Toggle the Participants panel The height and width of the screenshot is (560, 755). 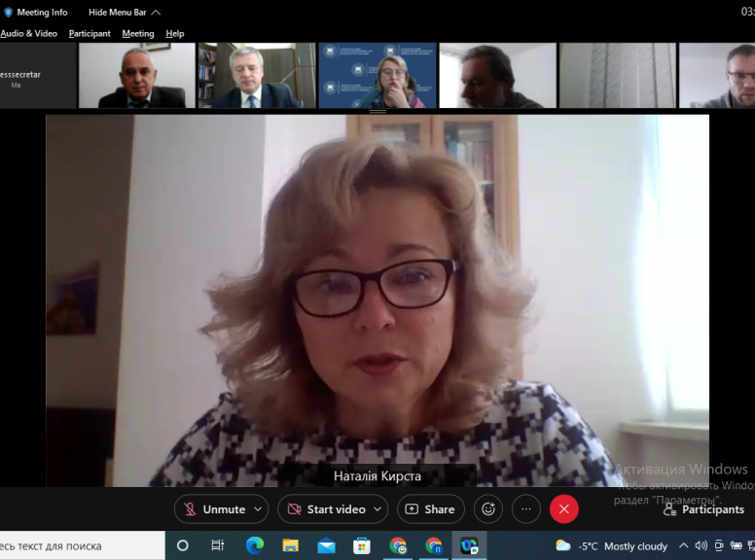[x=703, y=509]
